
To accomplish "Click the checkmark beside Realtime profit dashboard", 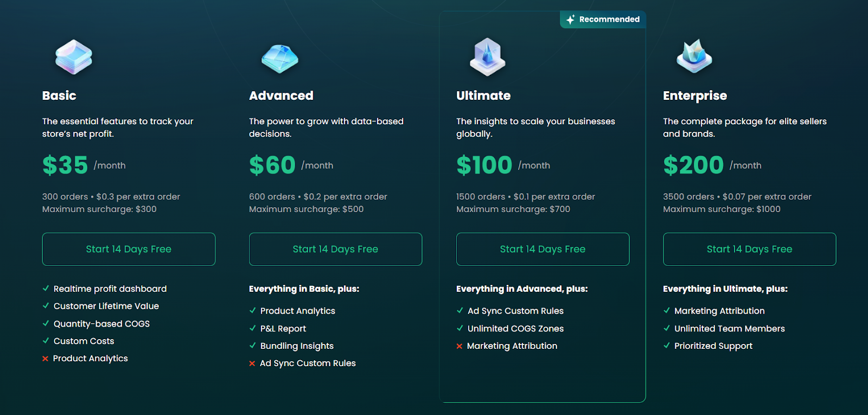I will pos(46,289).
